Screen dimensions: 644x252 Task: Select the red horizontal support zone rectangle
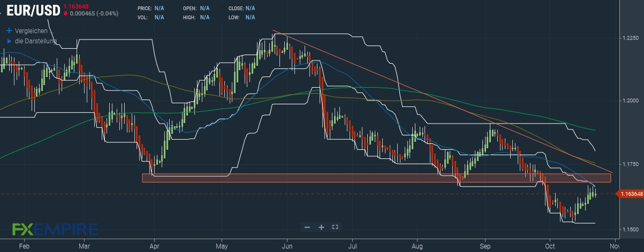(376, 178)
